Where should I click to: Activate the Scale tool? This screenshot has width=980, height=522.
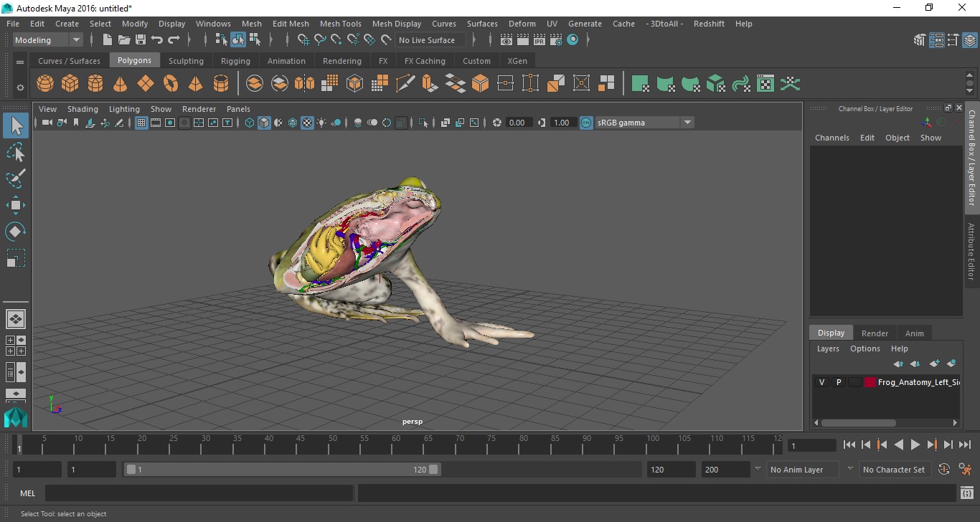(16, 258)
